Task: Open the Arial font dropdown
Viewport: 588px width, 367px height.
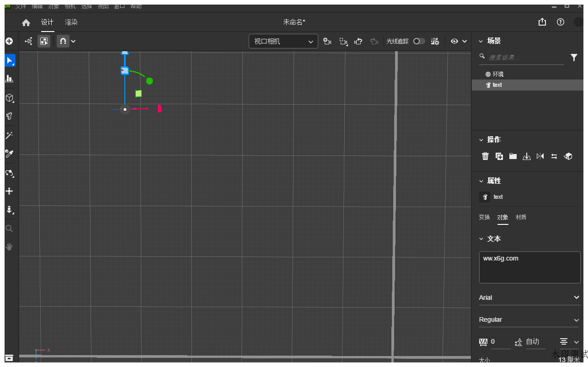Action: point(530,298)
